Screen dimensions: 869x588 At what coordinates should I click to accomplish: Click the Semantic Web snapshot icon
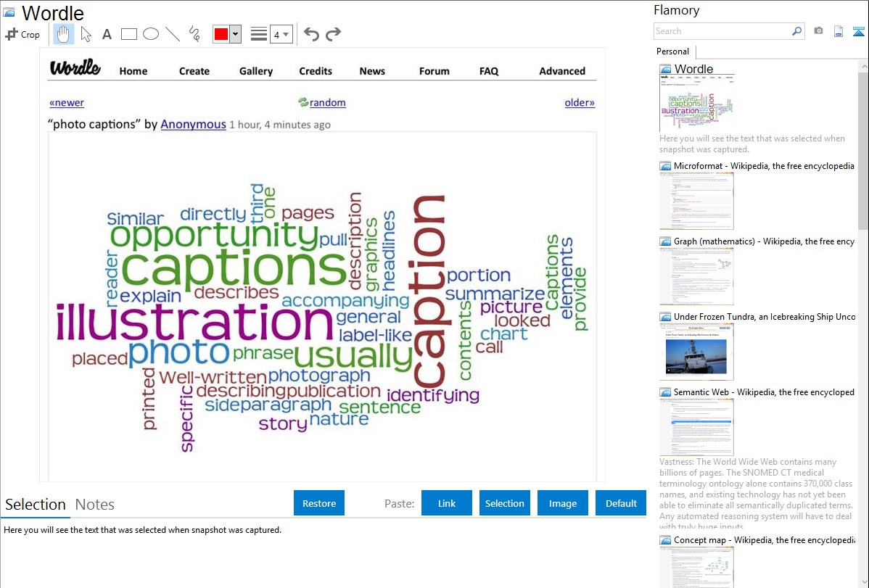pyautogui.click(x=665, y=392)
